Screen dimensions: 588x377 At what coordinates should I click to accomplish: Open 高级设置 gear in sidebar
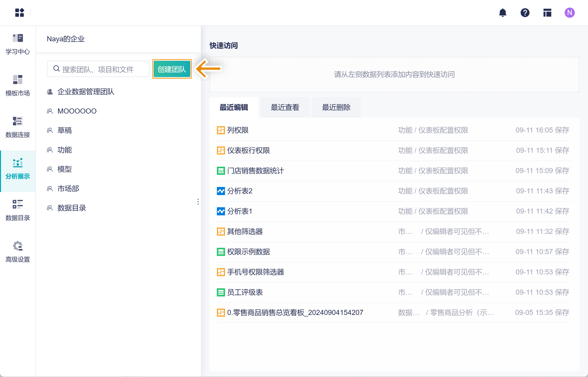pyautogui.click(x=18, y=252)
